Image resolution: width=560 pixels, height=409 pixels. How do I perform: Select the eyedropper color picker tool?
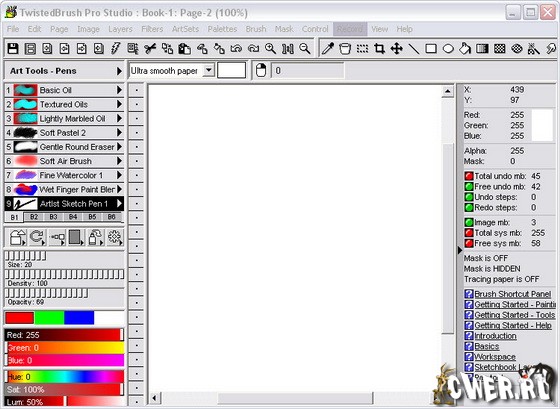328,49
